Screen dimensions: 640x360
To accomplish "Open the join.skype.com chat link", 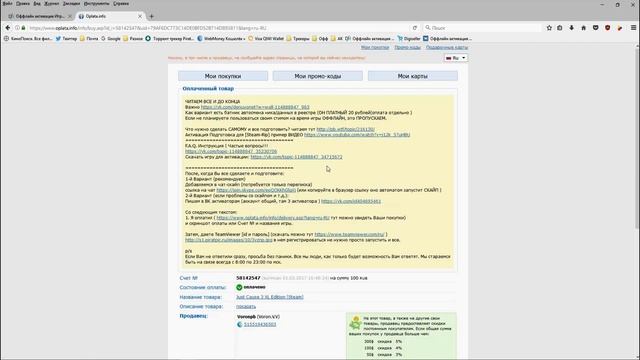I will click(x=256, y=190).
